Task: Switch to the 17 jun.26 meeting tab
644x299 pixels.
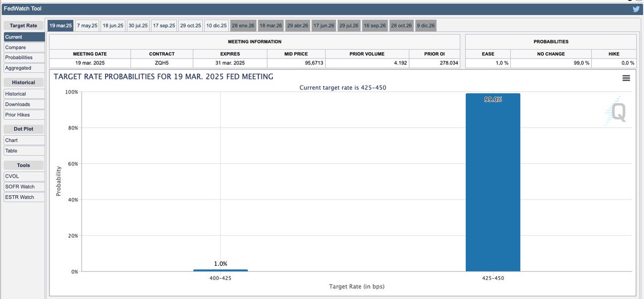Action: [324, 26]
